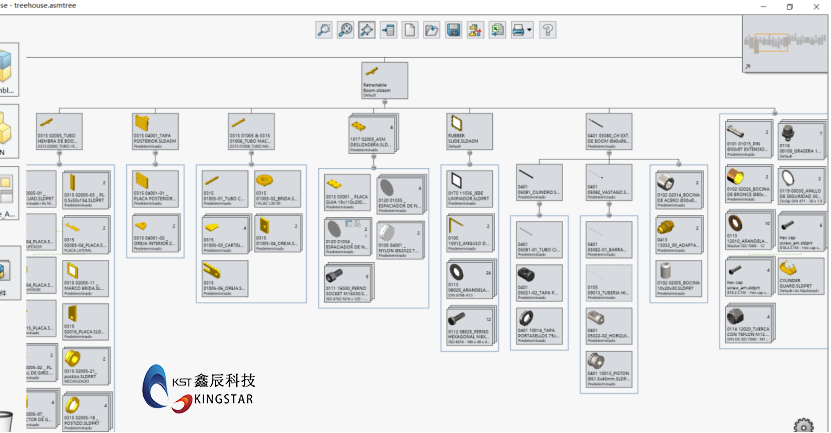
Task: Select the Zoom In/Out magnifier tool
Action: [x=345, y=30]
